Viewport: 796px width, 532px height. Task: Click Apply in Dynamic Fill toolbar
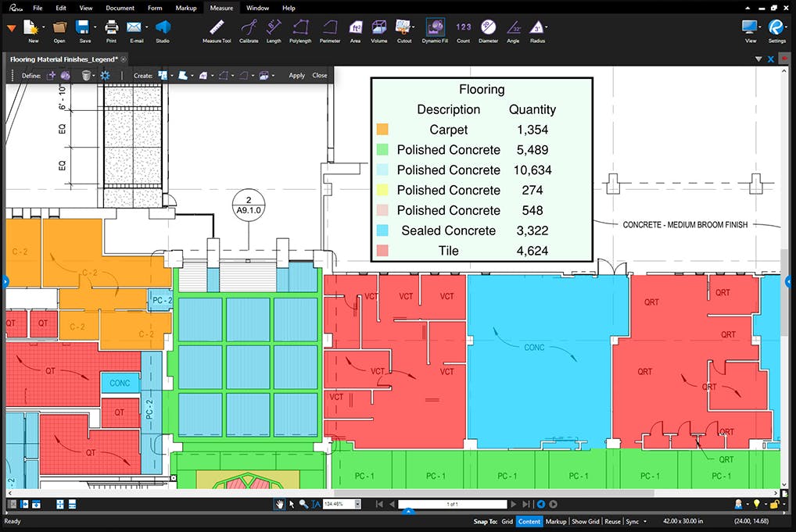point(296,76)
